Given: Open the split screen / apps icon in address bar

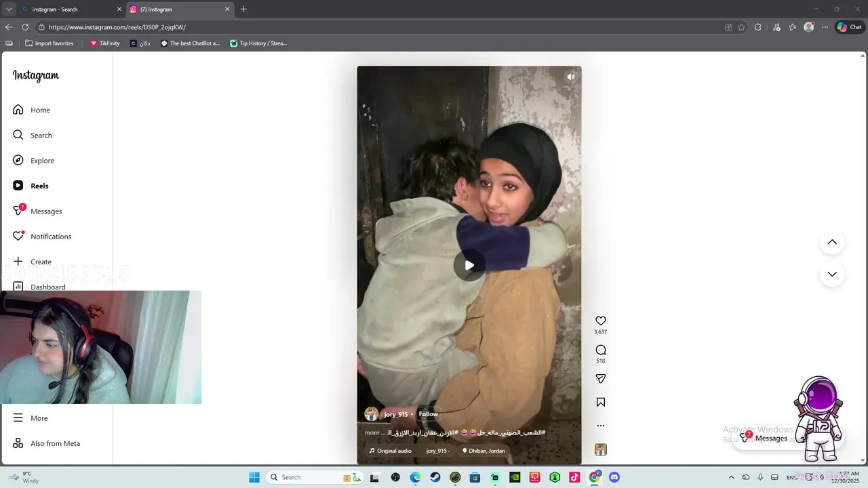Looking at the screenshot, I should tap(728, 27).
